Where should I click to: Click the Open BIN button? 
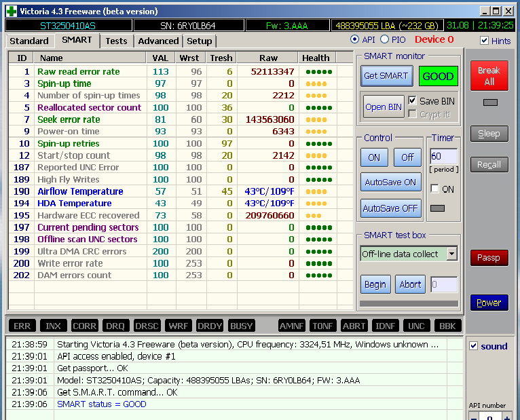pyautogui.click(x=384, y=107)
